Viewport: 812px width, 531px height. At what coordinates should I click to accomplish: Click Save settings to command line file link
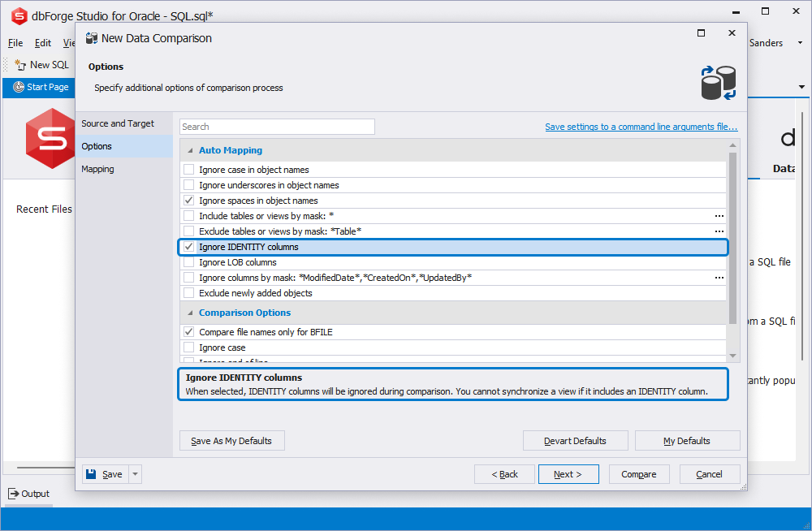(x=641, y=127)
